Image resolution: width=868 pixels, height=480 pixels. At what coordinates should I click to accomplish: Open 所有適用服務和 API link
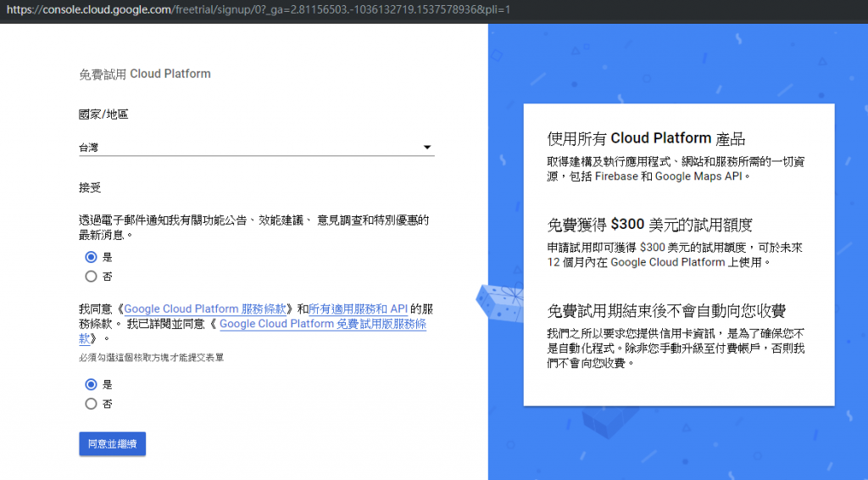tap(359, 309)
